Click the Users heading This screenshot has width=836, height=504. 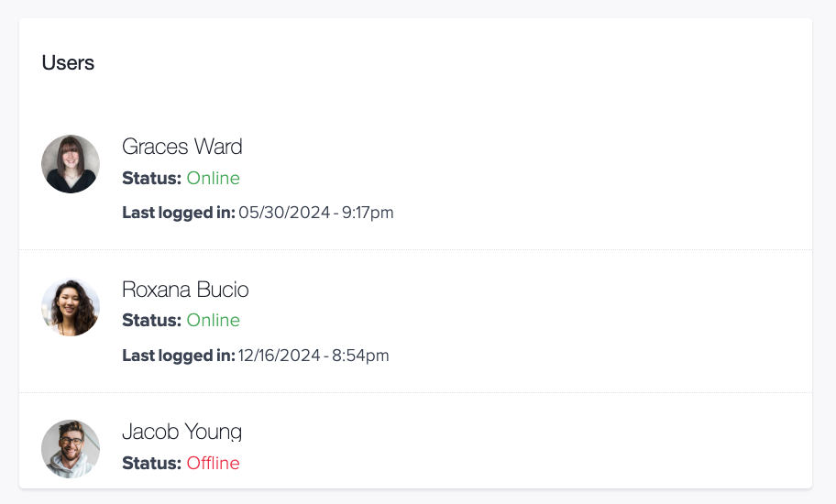point(68,63)
